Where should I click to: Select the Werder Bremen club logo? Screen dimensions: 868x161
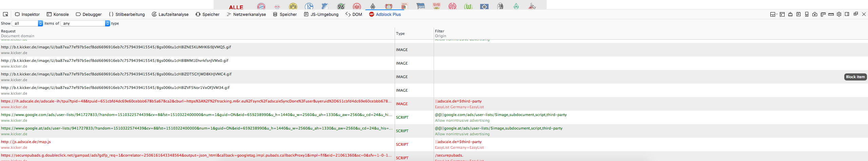516,6
